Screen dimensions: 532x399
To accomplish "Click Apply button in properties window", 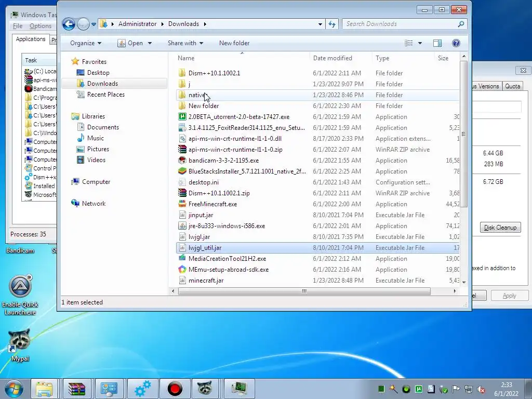I will tap(509, 296).
